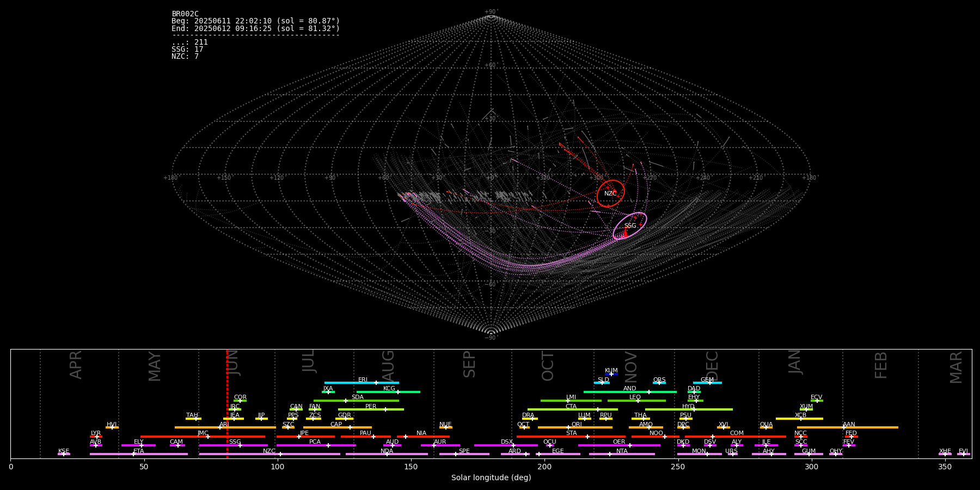
Task: Click the AUG month label
Action: pyautogui.click(x=388, y=366)
